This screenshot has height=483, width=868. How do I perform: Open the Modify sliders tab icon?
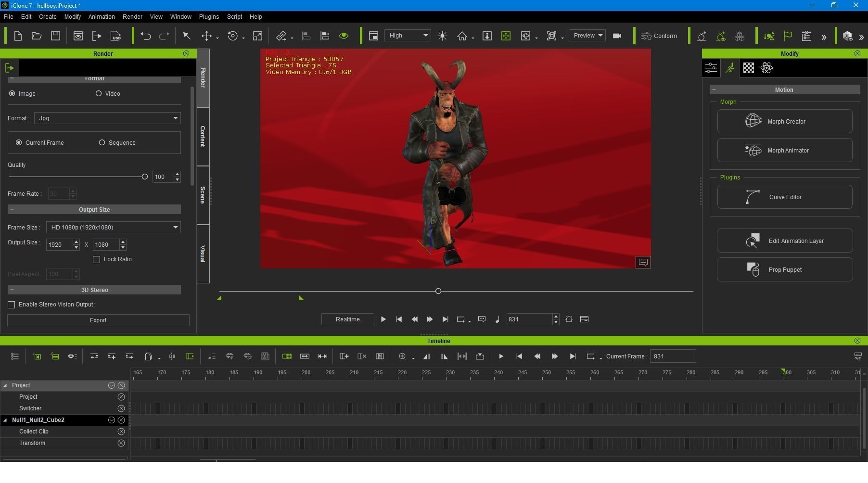(x=711, y=68)
